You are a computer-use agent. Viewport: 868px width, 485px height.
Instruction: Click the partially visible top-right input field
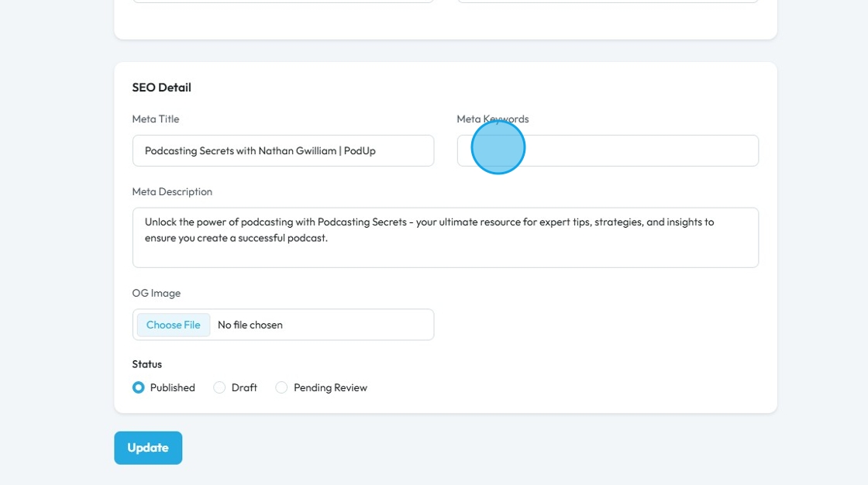(x=608, y=2)
